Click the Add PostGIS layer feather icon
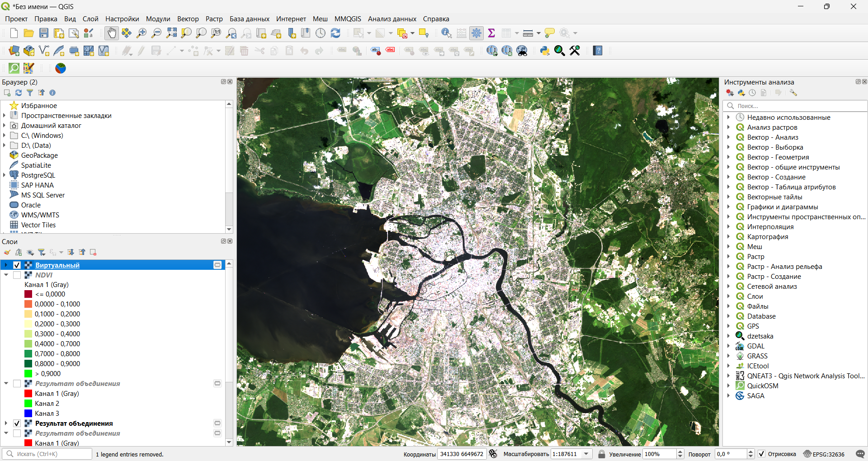Screen dimensions: 868x461 pyautogui.click(x=59, y=51)
